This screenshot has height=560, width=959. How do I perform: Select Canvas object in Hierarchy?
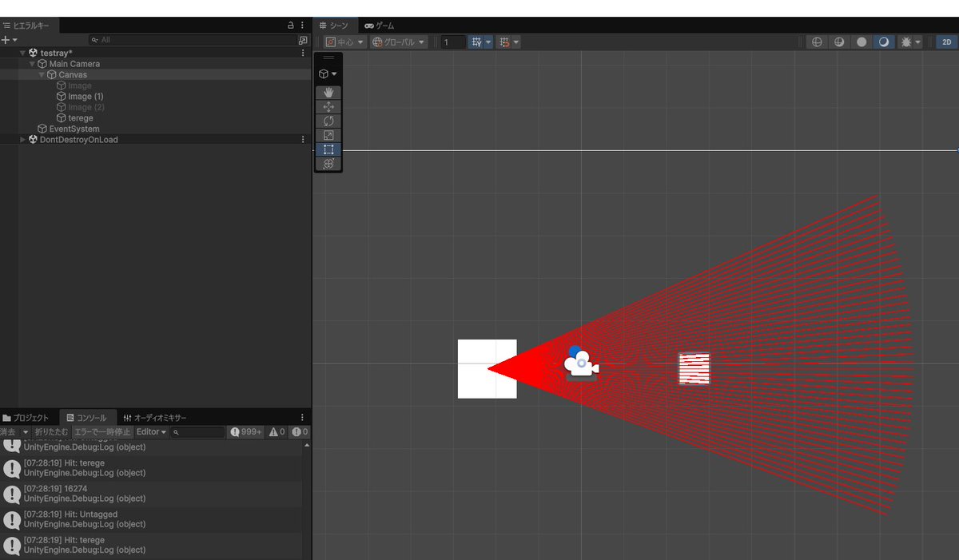(73, 75)
